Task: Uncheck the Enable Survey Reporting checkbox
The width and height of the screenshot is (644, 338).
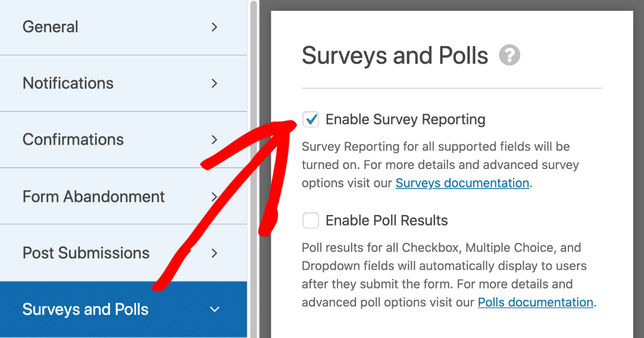Action: coord(310,119)
